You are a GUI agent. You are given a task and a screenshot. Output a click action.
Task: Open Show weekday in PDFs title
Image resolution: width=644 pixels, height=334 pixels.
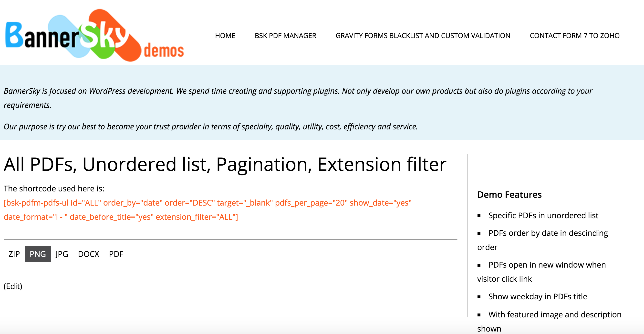pos(538,296)
